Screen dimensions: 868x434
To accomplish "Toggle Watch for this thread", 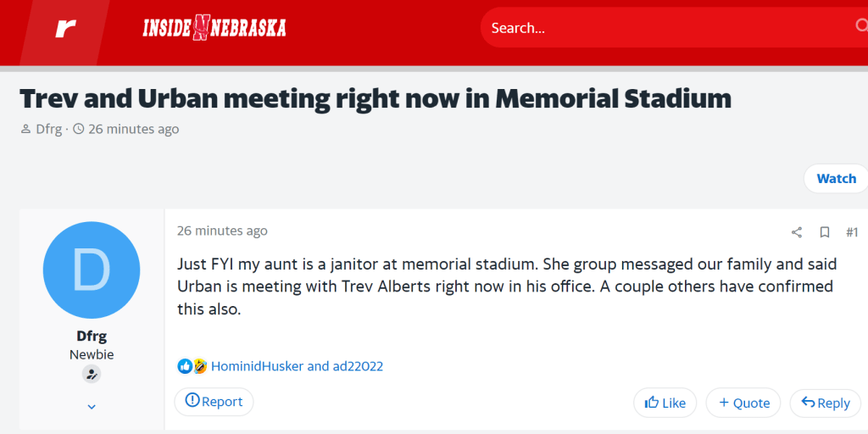I will pyautogui.click(x=836, y=179).
